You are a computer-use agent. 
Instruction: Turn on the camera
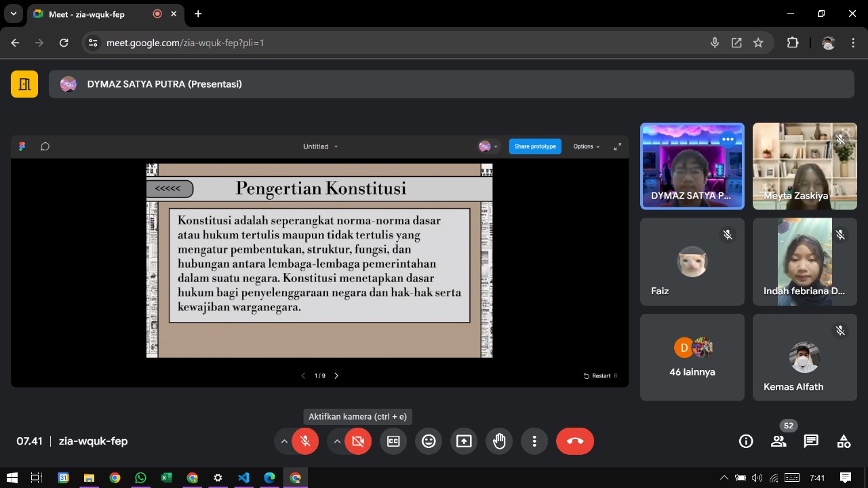358,441
